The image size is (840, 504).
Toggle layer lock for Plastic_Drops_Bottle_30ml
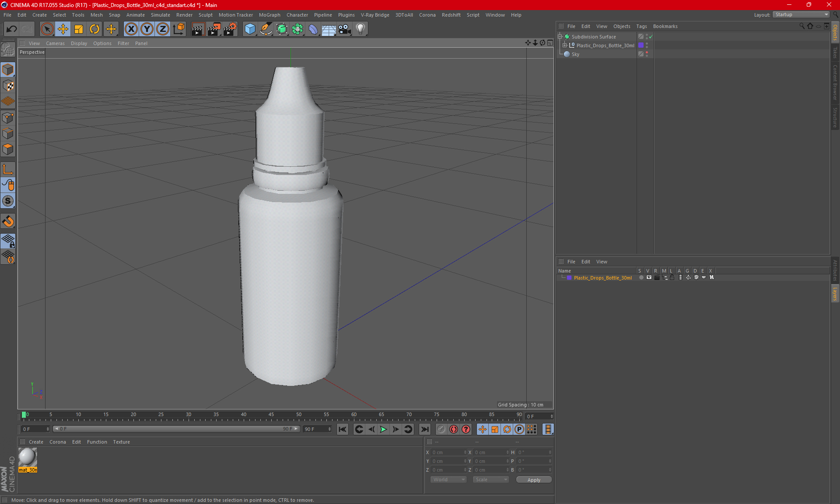pyautogui.click(x=672, y=277)
